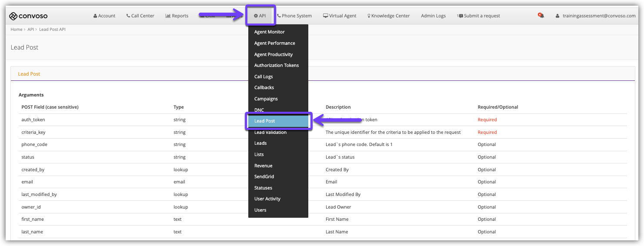Open Admin Logs page

click(x=433, y=16)
